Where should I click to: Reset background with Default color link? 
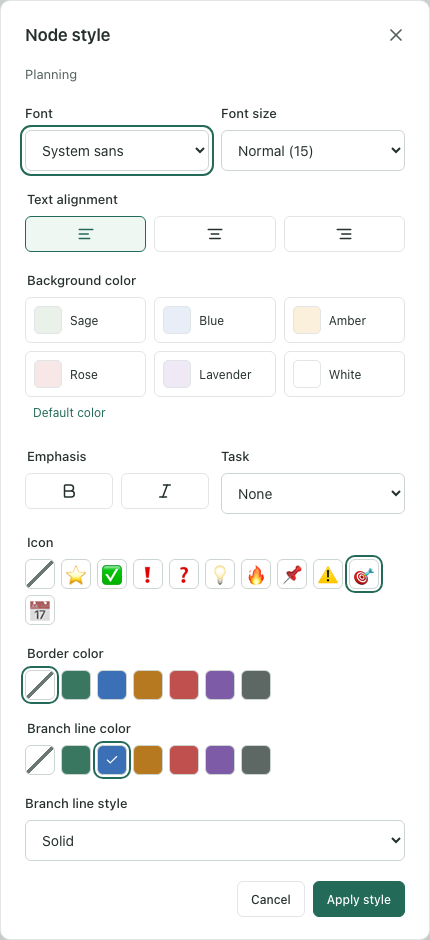(x=69, y=412)
